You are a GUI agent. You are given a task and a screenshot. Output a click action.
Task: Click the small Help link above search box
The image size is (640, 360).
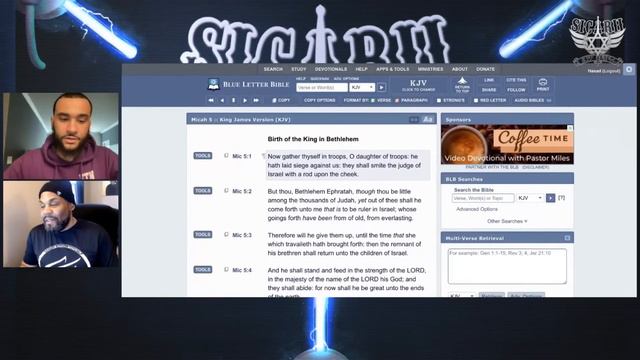coord(301,79)
